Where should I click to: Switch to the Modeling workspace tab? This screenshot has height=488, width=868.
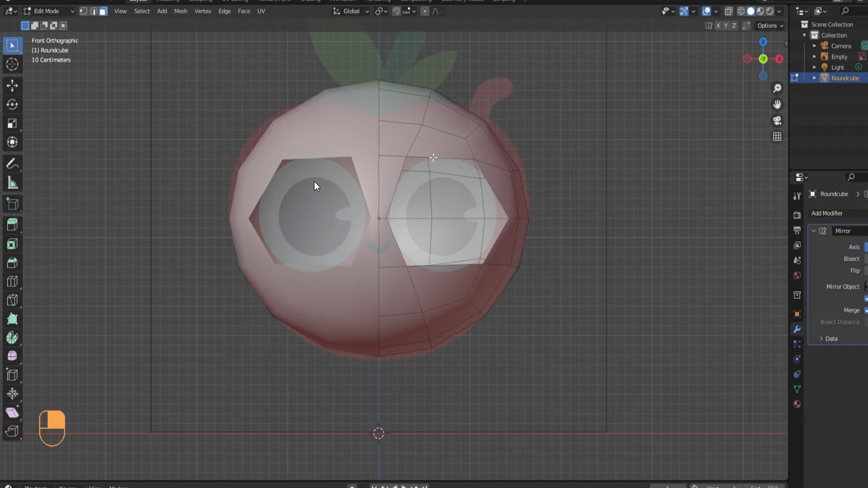[x=168, y=1]
